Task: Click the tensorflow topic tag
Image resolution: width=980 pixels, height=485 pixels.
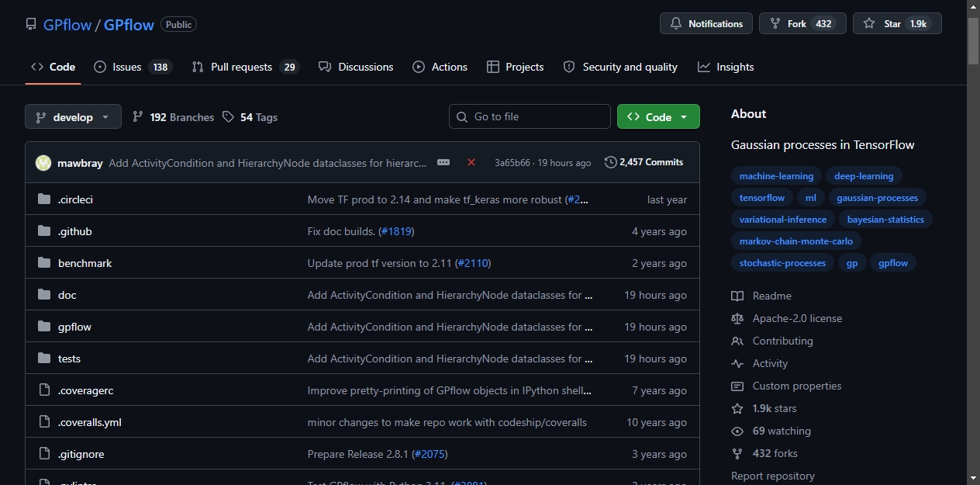Action: point(762,198)
